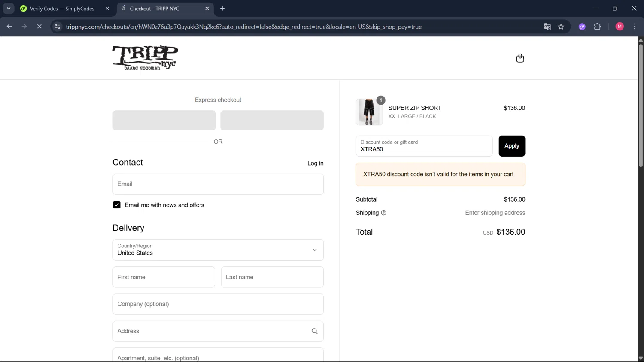Bookmark this page with star icon
The width and height of the screenshot is (644, 362).
point(561,27)
